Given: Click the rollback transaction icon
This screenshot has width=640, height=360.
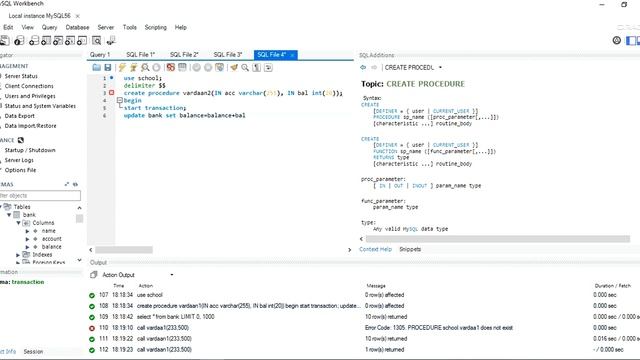Looking at the screenshot, I should pyautogui.click(x=208, y=67).
